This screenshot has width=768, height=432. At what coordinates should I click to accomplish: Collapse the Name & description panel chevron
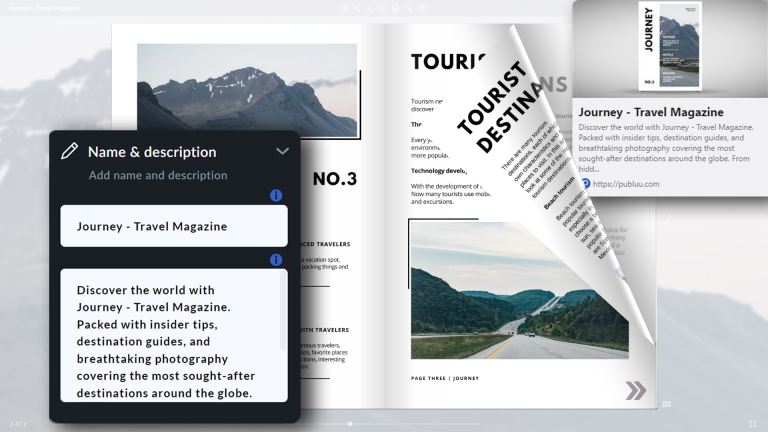tap(282, 152)
